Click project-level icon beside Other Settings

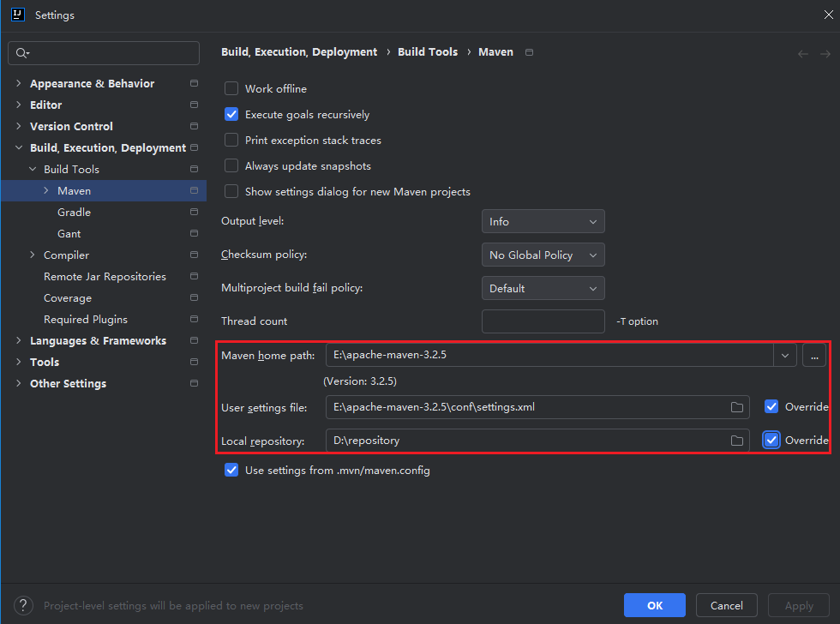[194, 383]
